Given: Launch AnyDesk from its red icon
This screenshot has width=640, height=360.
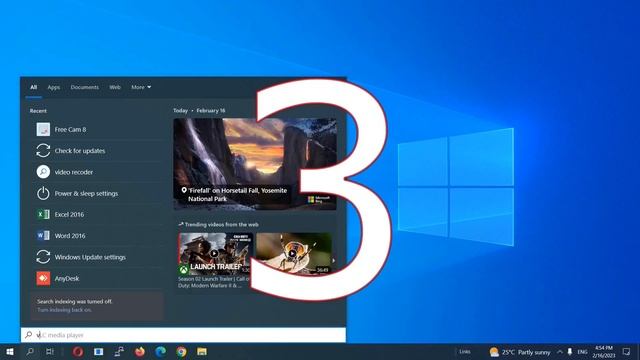Looking at the screenshot, I should 43,278.
